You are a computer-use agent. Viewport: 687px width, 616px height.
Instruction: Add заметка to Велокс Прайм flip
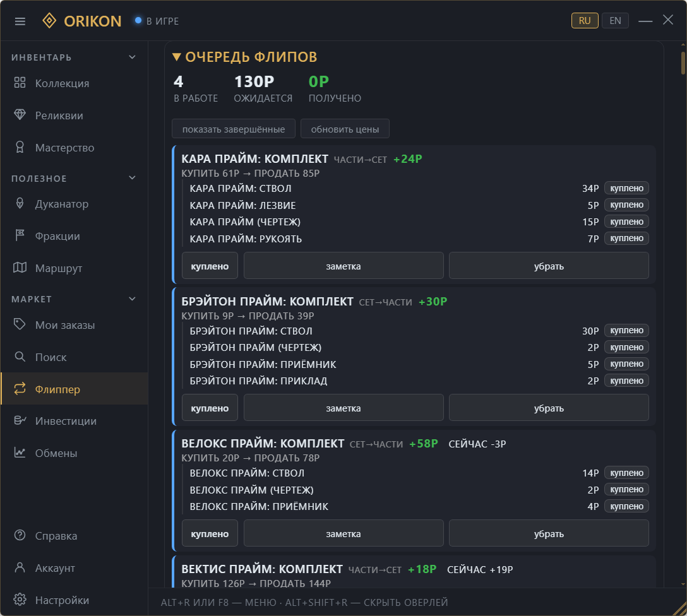(x=343, y=534)
